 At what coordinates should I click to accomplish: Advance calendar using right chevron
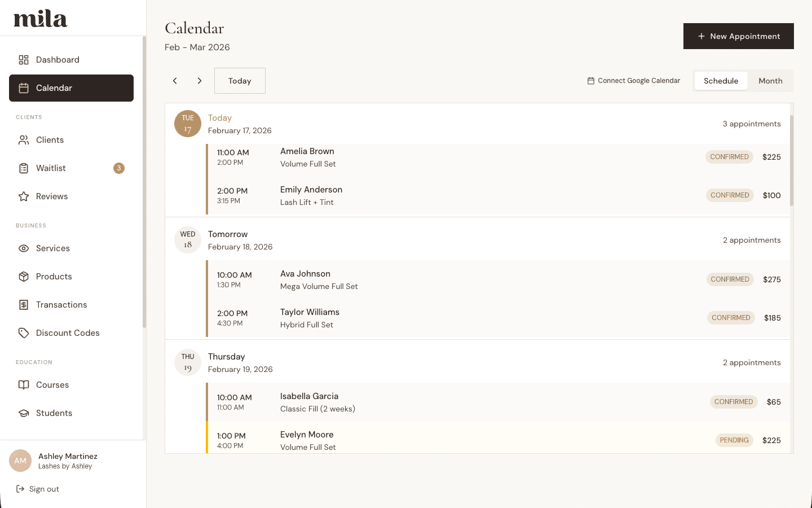(x=200, y=81)
